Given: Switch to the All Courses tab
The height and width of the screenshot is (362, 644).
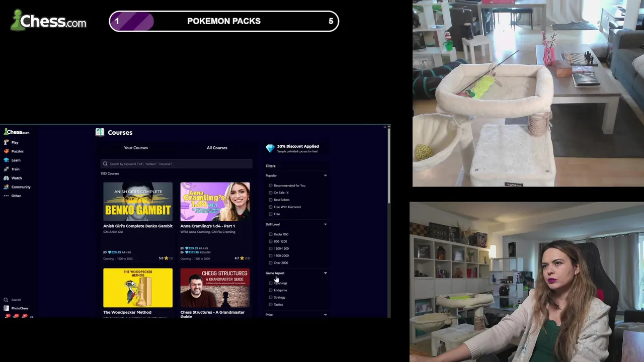Looking at the screenshot, I should (217, 148).
